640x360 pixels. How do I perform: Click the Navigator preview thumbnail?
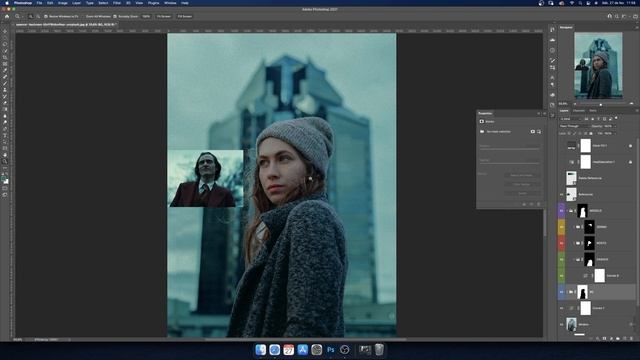pyautogui.click(x=598, y=65)
